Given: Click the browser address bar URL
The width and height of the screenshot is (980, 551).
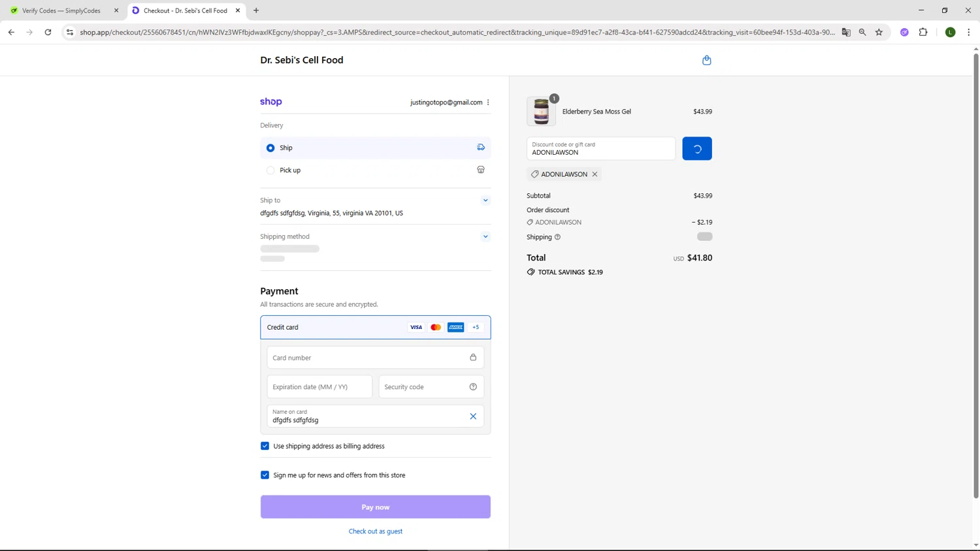Looking at the screenshot, I should click(457, 32).
